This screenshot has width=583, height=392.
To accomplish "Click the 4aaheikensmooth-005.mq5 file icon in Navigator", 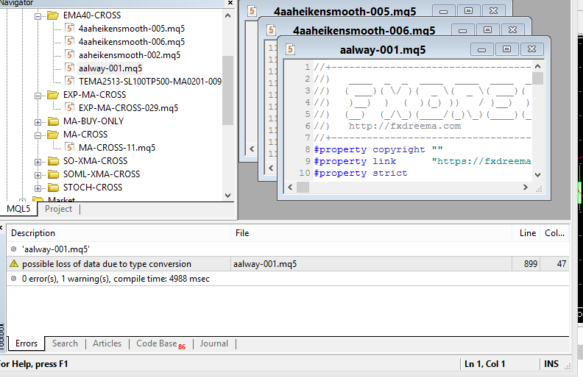I will 69,28.
